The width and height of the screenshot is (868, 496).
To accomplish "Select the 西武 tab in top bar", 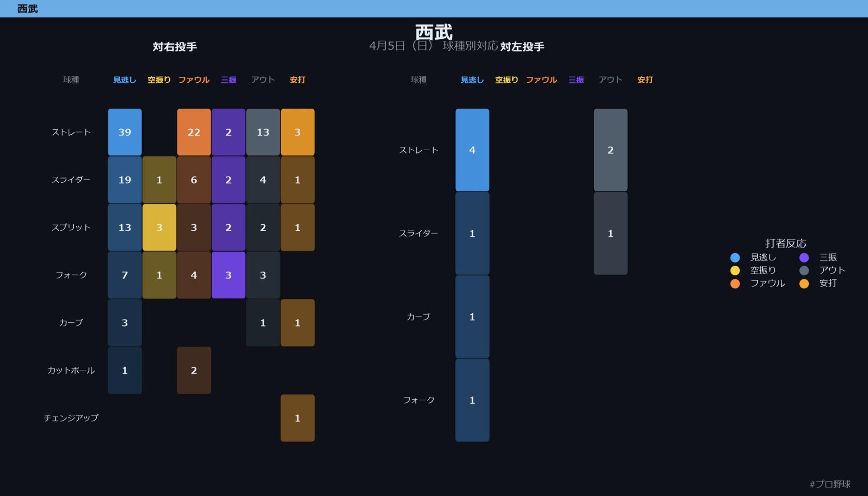I will (x=28, y=9).
